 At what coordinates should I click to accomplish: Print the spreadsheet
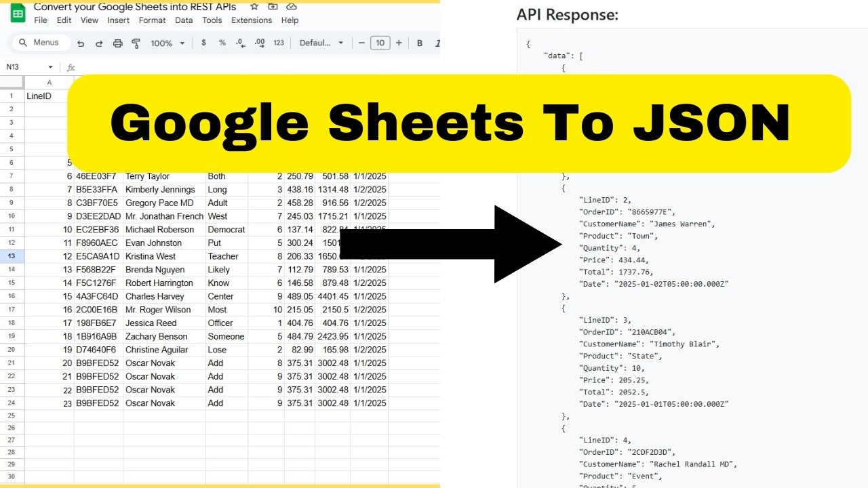pos(117,43)
